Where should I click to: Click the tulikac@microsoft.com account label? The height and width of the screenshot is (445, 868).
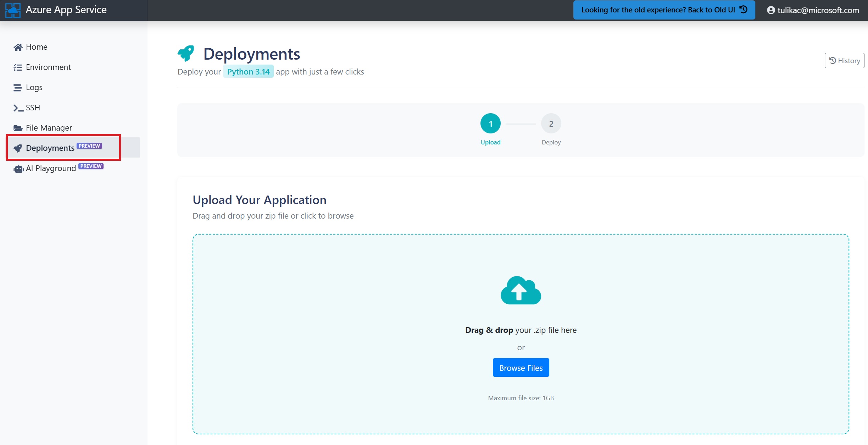(818, 10)
